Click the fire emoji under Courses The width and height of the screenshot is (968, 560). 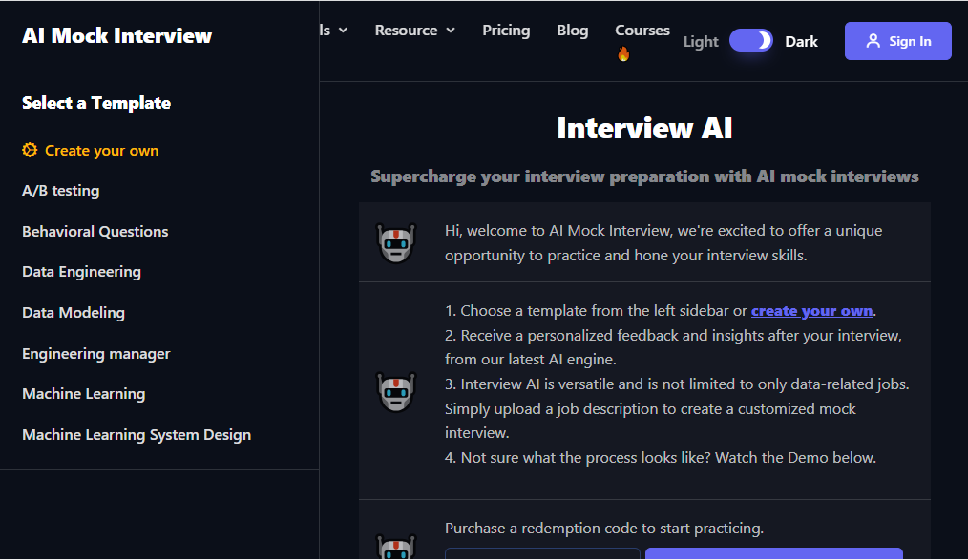(x=623, y=52)
